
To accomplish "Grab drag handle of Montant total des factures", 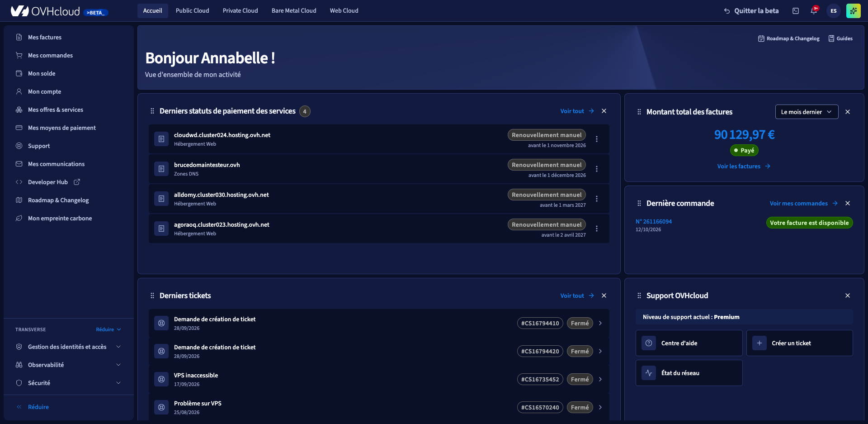I will pyautogui.click(x=639, y=112).
